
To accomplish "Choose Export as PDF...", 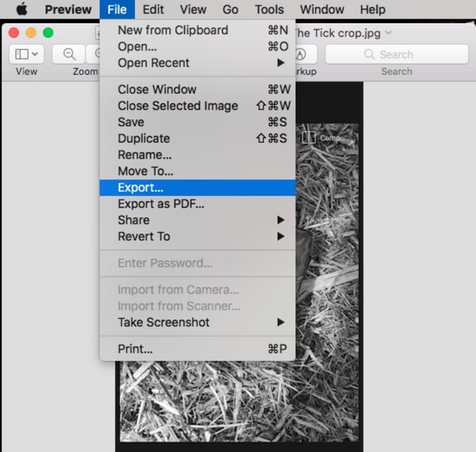I will 198,204.
